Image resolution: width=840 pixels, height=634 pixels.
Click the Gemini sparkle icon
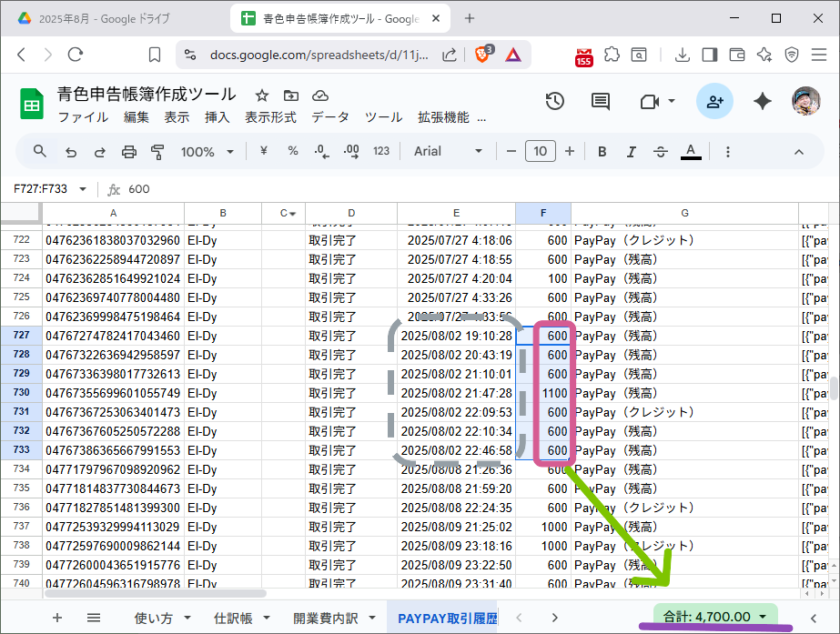[x=763, y=101]
